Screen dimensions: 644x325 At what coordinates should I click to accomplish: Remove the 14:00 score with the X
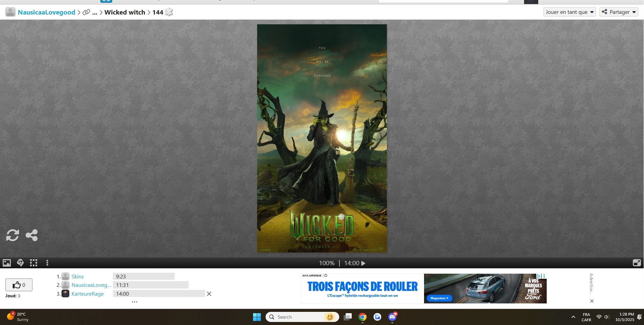[x=209, y=294]
